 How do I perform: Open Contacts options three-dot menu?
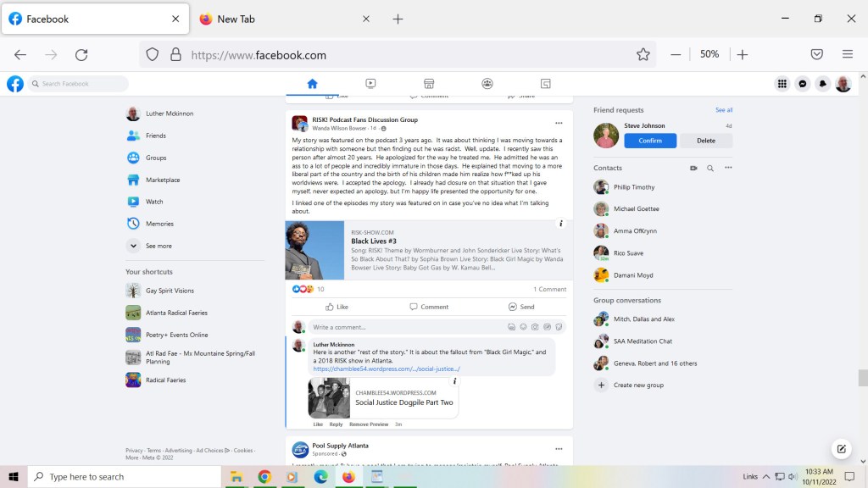(727, 168)
